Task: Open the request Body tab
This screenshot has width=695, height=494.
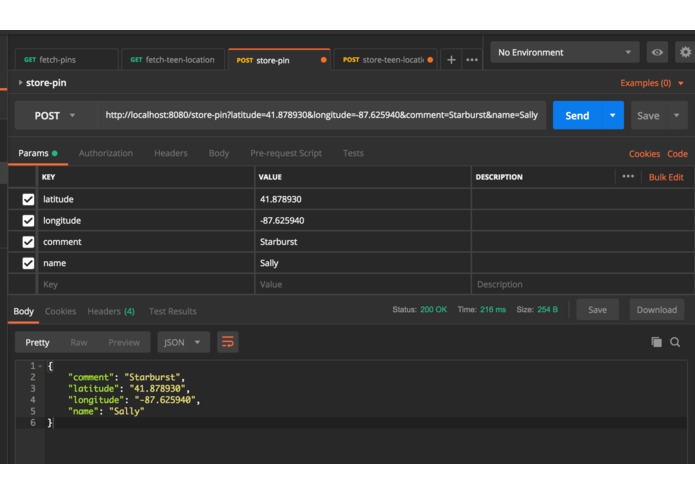Action: [219, 153]
